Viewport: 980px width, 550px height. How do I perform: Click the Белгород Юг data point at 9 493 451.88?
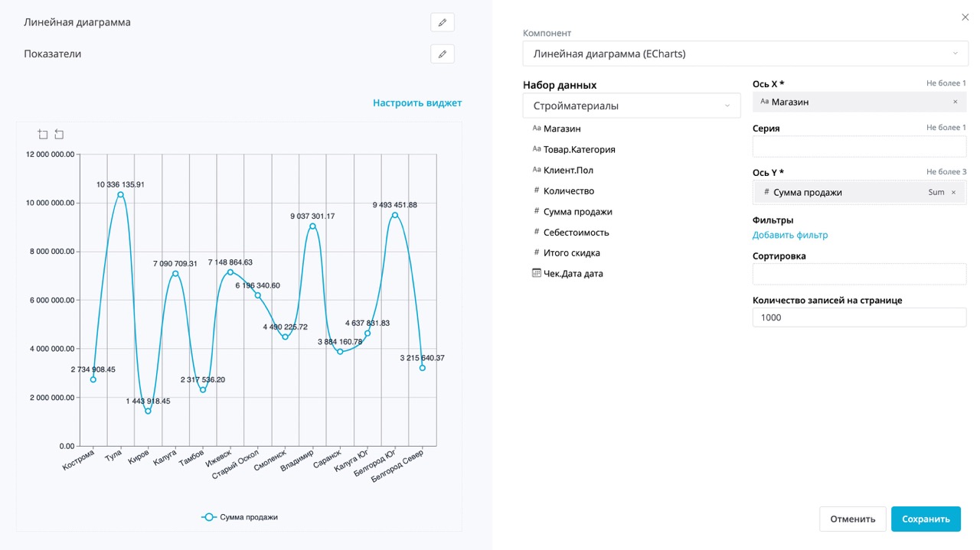pos(395,215)
